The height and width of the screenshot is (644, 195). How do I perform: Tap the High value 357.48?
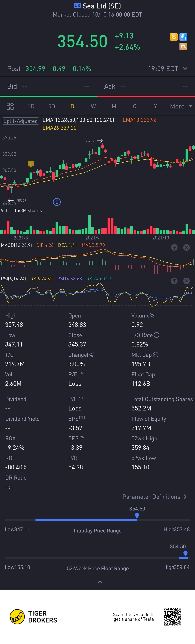(x=14, y=325)
